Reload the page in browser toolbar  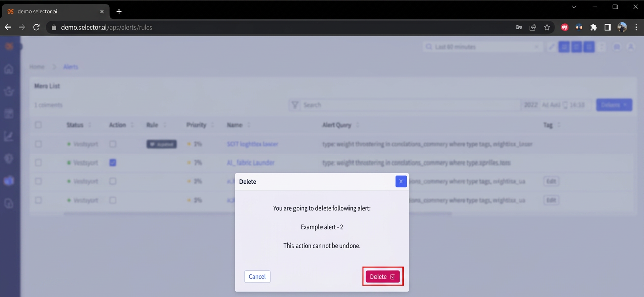(x=36, y=28)
